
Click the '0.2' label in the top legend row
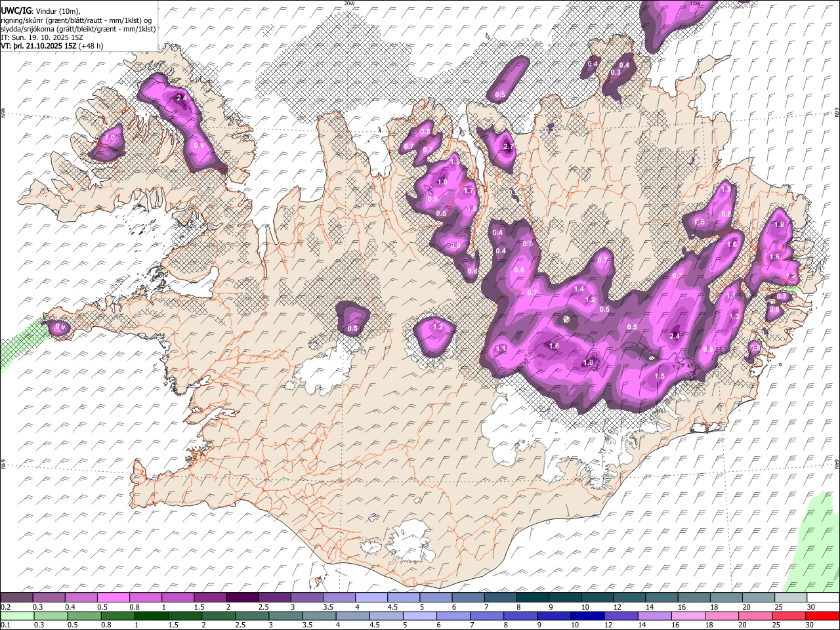[5, 607]
